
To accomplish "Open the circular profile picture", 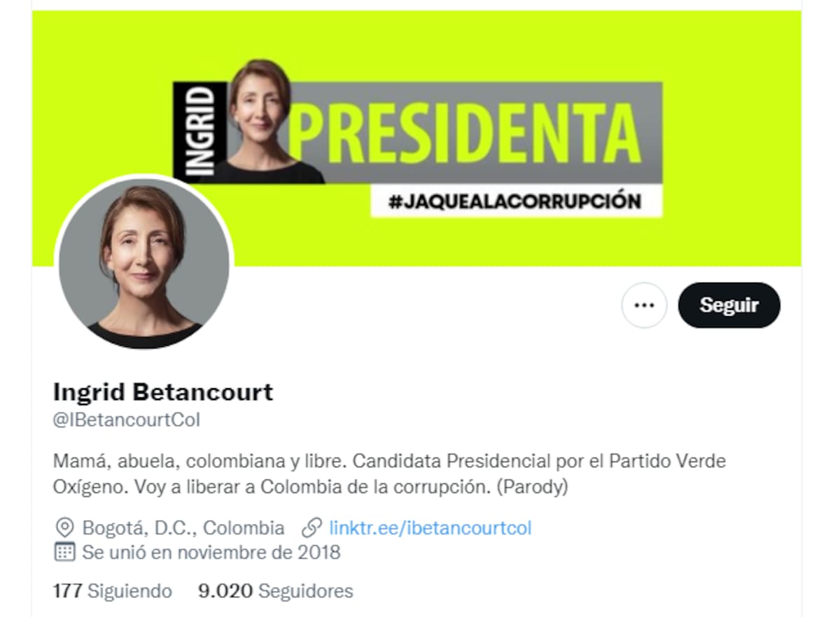I will 143,264.
